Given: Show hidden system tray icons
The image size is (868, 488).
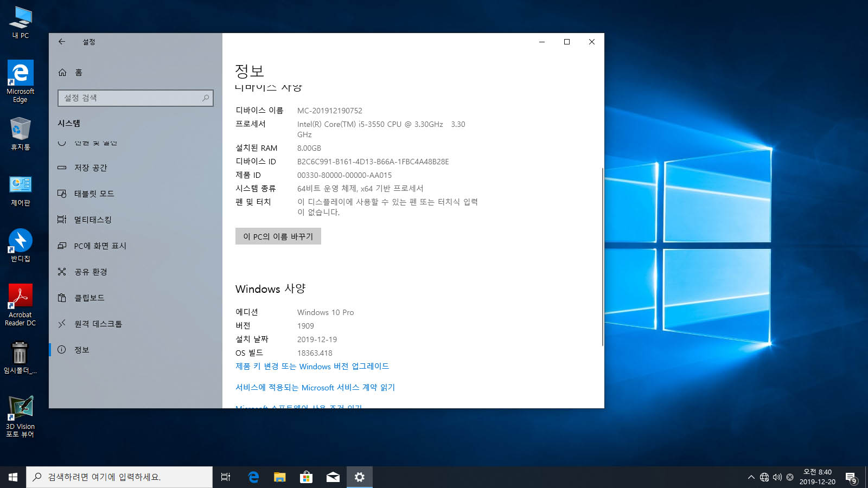Looking at the screenshot, I should pyautogui.click(x=751, y=477).
